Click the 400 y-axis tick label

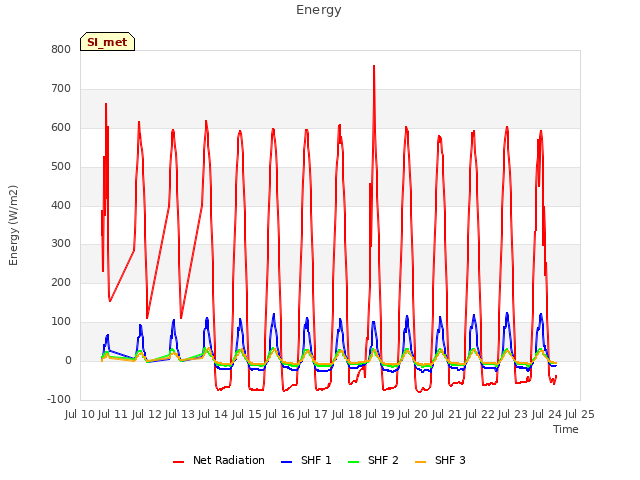(61, 206)
